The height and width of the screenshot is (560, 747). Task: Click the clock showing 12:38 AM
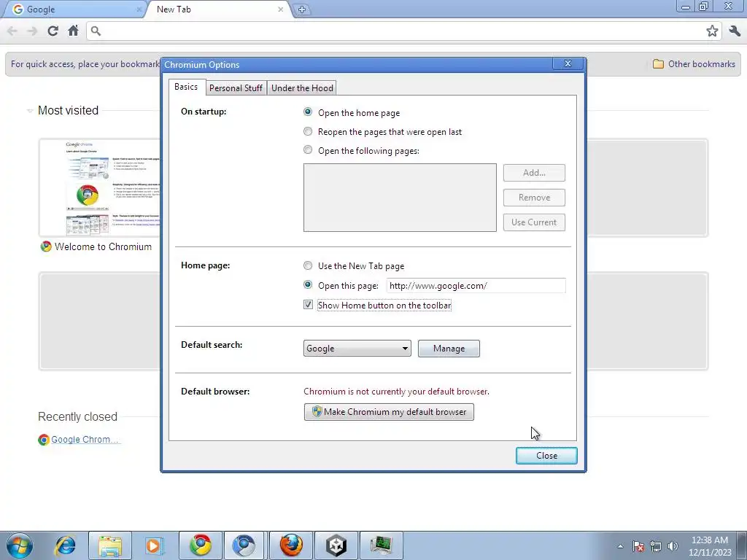(x=710, y=540)
